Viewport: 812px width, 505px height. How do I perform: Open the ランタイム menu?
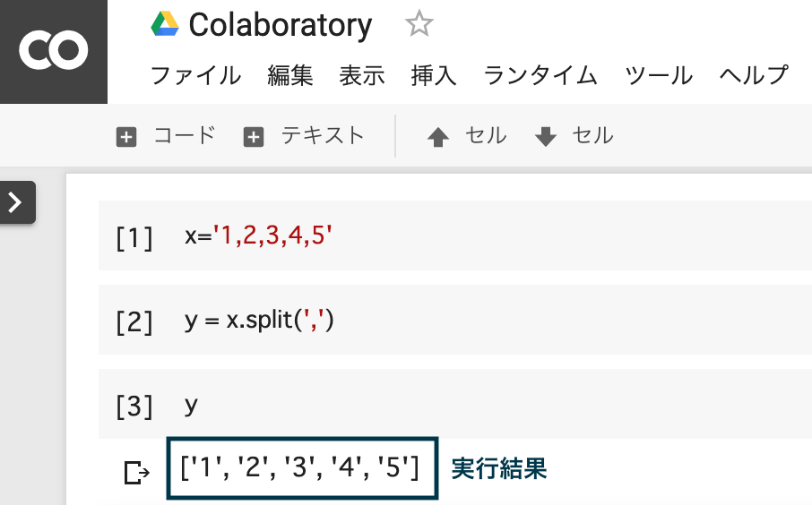(x=540, y=75)
